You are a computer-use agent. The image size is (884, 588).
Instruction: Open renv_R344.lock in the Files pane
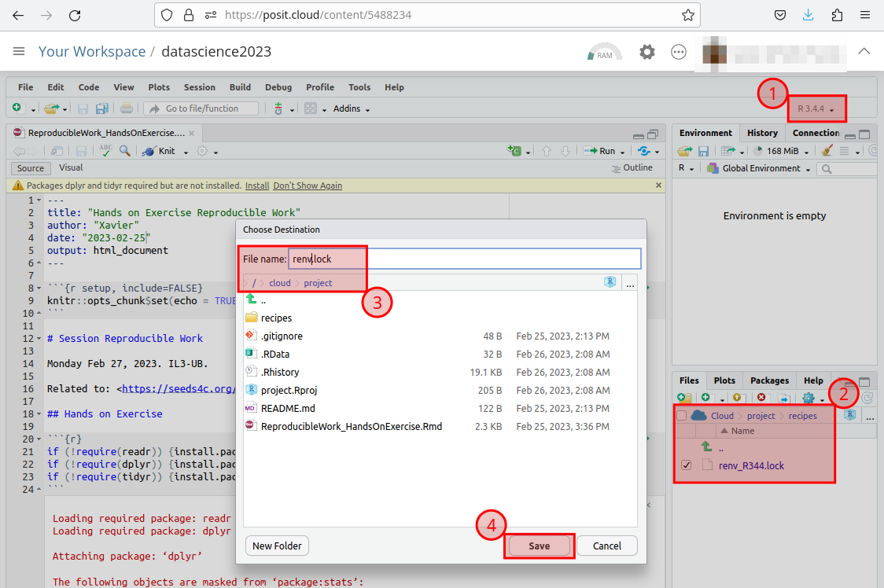(x=751, y=465)
